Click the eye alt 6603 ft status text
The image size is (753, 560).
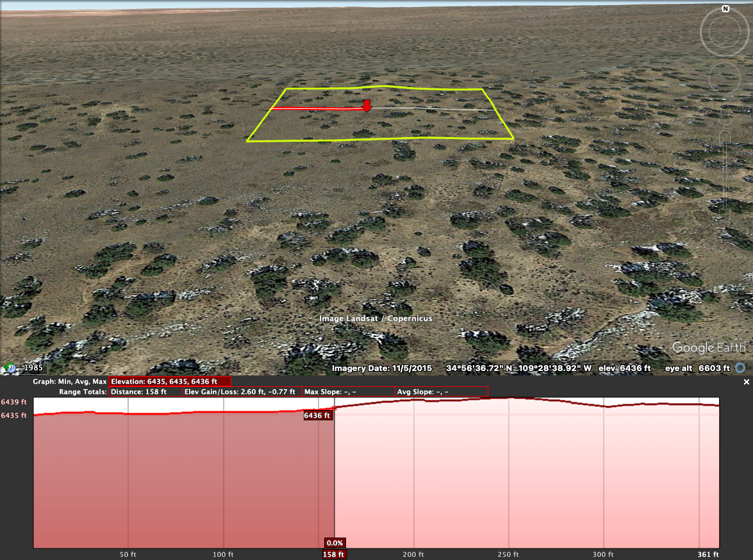point(697,368)
